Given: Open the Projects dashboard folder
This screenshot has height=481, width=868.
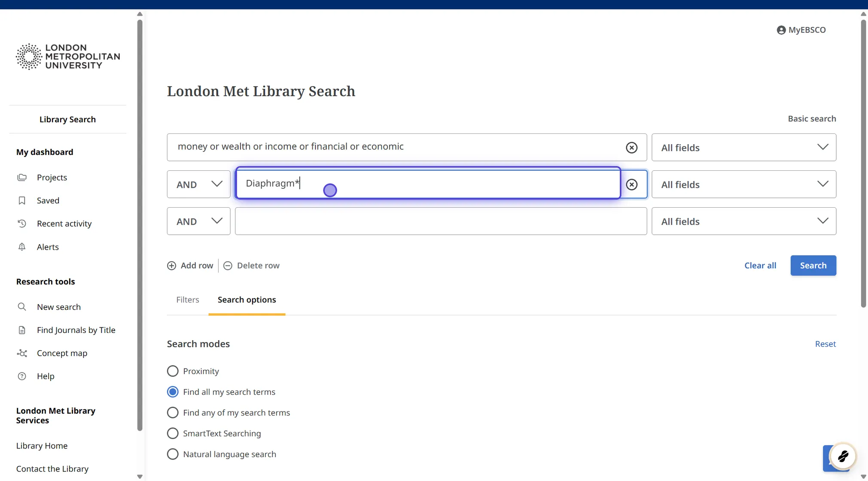Looking at the screenshot, I should [52, 177].
